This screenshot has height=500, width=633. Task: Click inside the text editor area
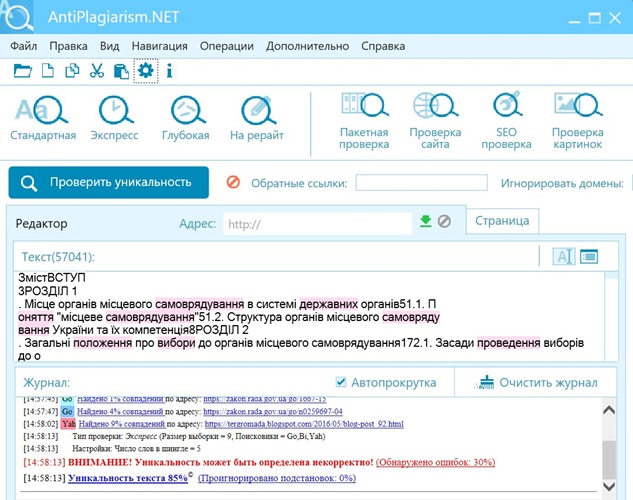pyautogui.click(x=309, y=316)
